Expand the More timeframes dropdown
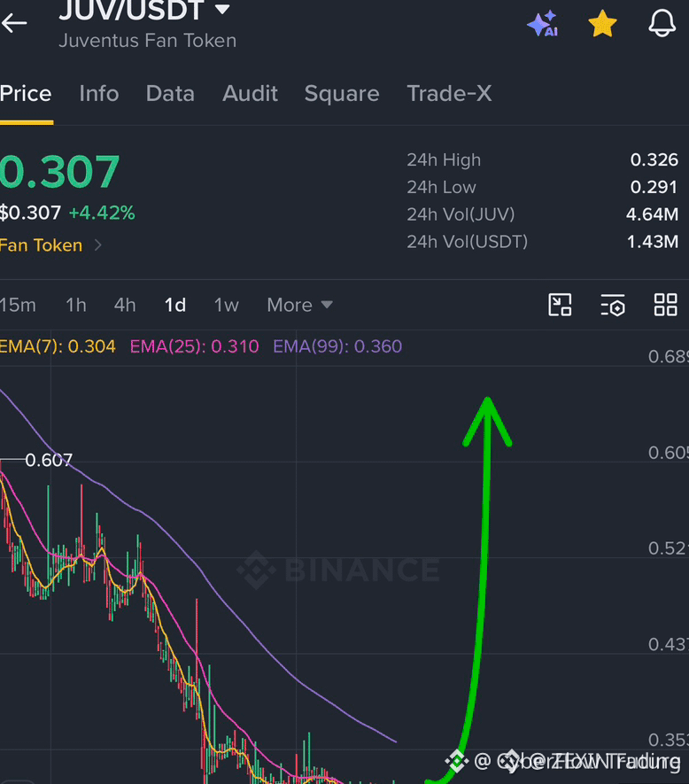This screenshot has width=689, height=784. pyautogui.click(x=299, y=305)
